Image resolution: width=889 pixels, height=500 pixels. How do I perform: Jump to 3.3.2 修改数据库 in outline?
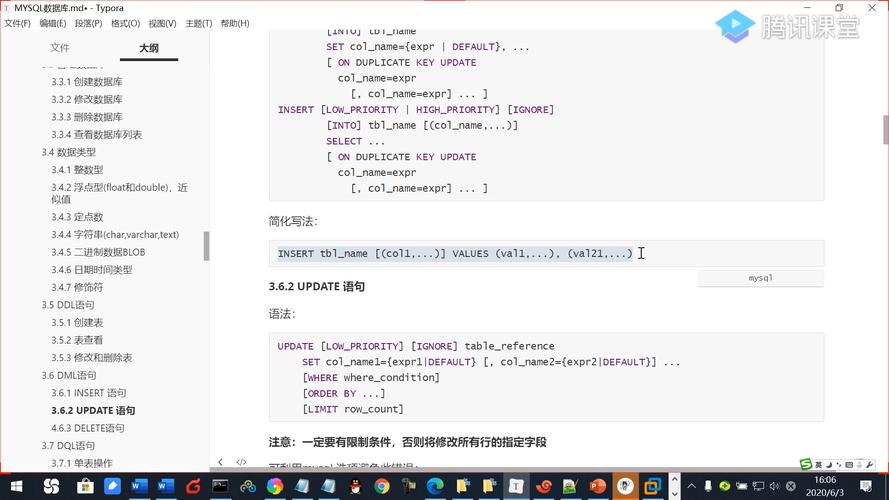click(x=87, y=99)
